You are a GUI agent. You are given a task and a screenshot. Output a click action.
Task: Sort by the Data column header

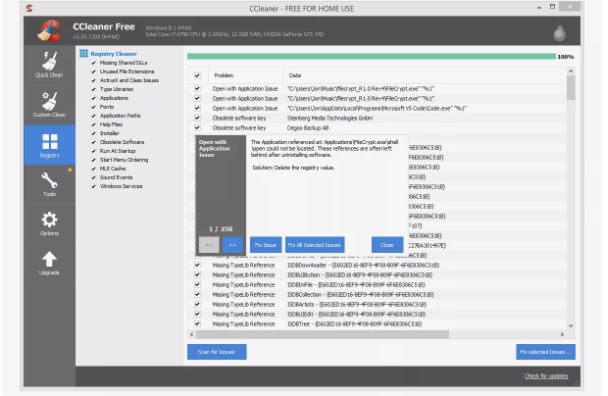coord(295,75)
